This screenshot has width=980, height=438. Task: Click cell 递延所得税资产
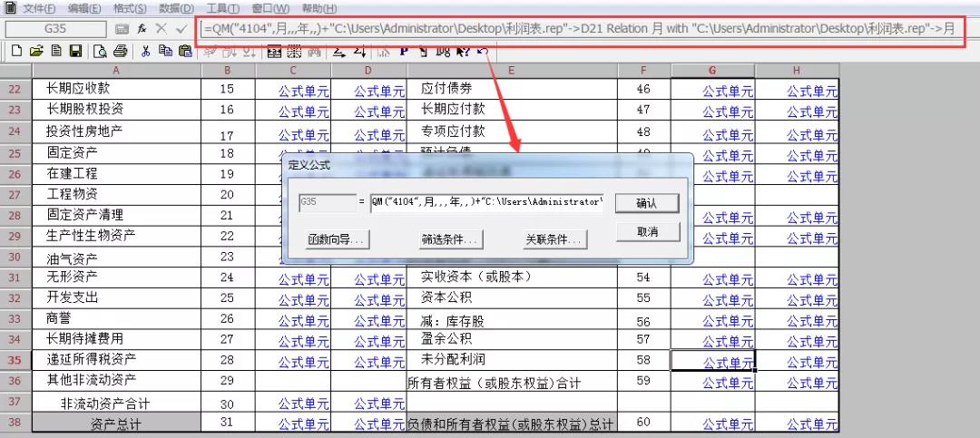pyautogui.click(x=116, y=360)
